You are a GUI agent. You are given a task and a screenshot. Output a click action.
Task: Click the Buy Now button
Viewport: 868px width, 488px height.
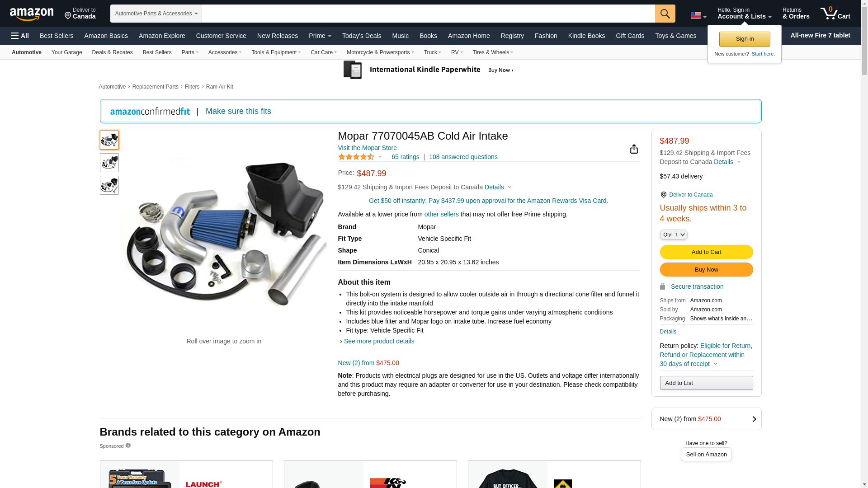click(706, 270)
